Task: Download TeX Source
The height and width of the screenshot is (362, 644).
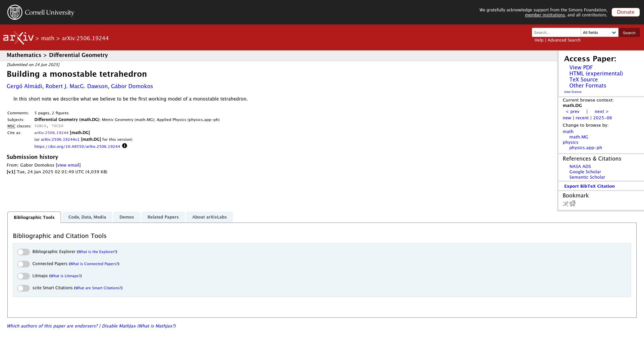Action: (583, 80)
